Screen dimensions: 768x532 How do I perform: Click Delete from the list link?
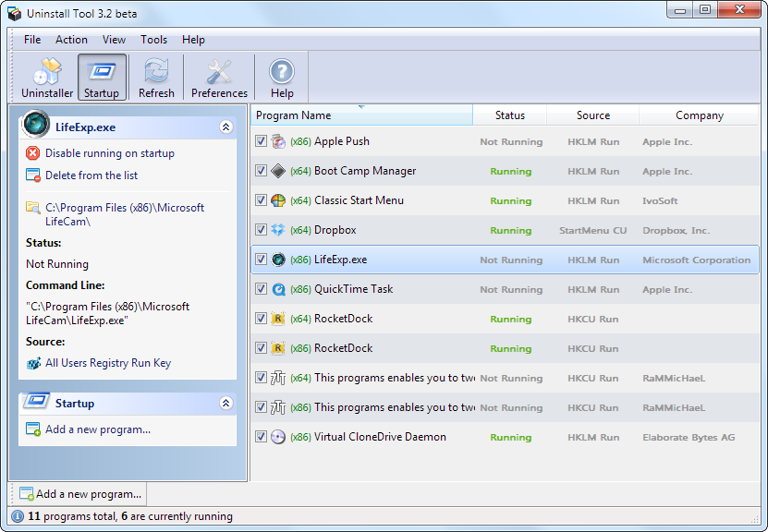point(91,175)
